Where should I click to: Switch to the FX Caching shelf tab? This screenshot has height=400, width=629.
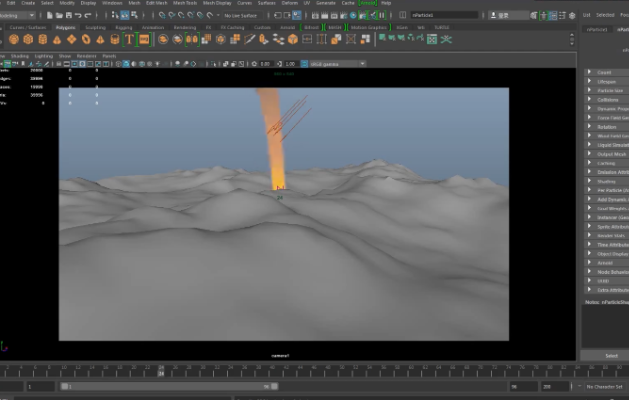coord(232,27)
